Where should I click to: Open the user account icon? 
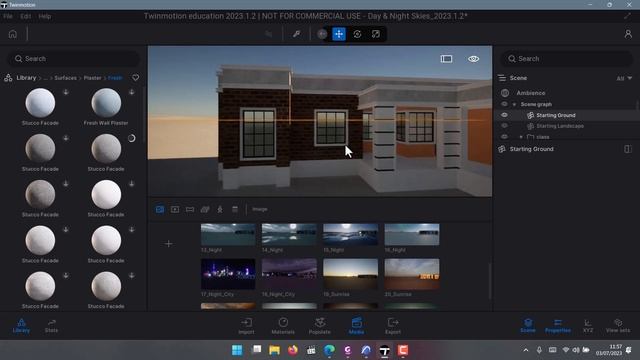click(628, 34)
